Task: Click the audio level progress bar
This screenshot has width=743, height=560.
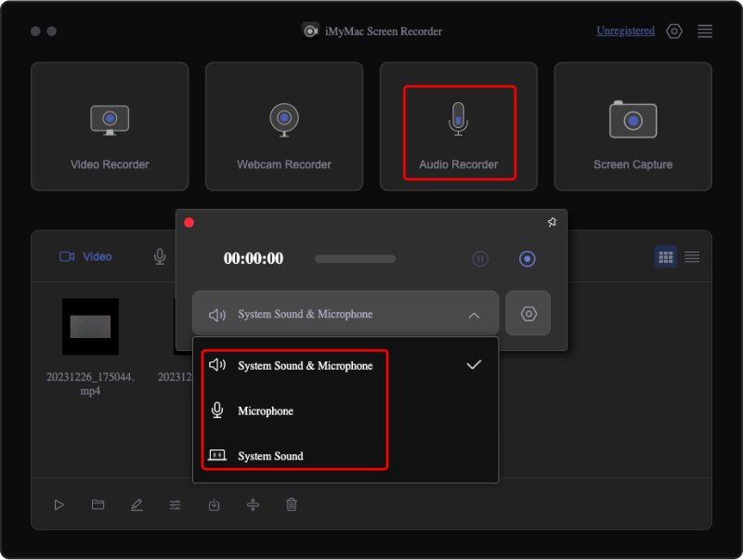Action: pos(355,259)
